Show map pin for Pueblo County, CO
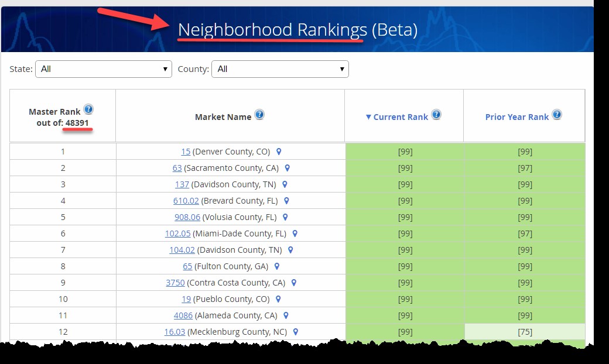 pos(278,299)
